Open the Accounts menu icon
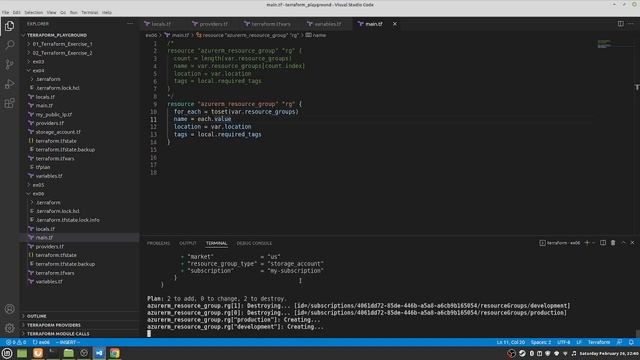640x360 pixels. coord(9,309)
